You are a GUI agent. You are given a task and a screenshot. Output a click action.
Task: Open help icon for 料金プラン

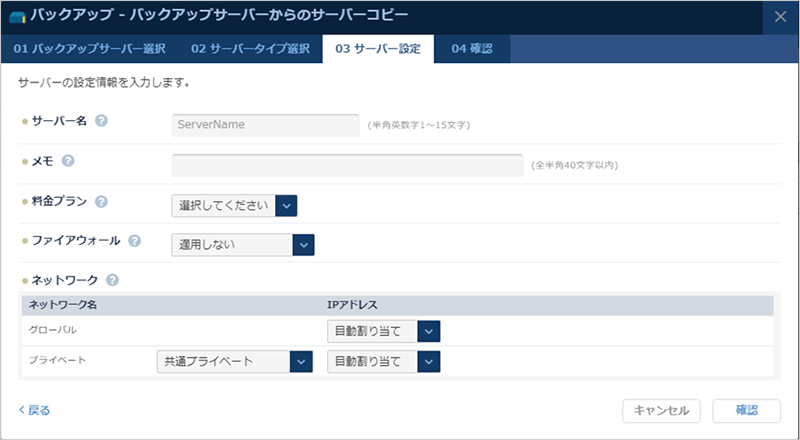coord(101,201)
